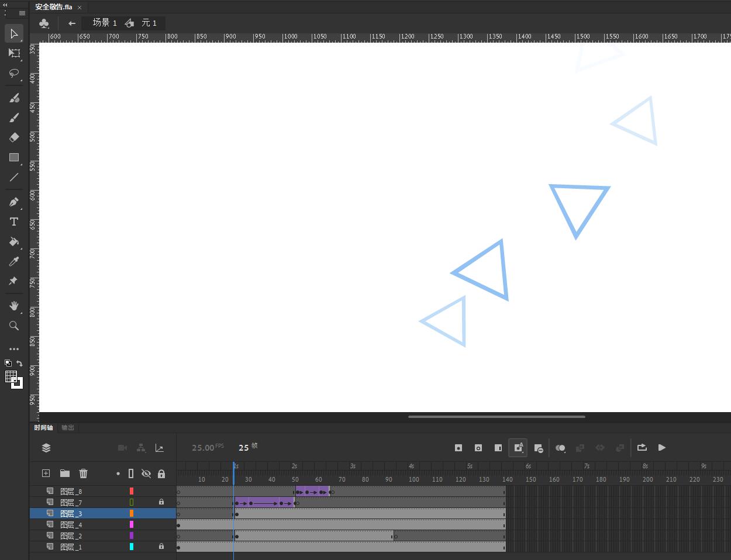Switch to the 时间轴 tab
Screen dimensions: 731x560
43,427
